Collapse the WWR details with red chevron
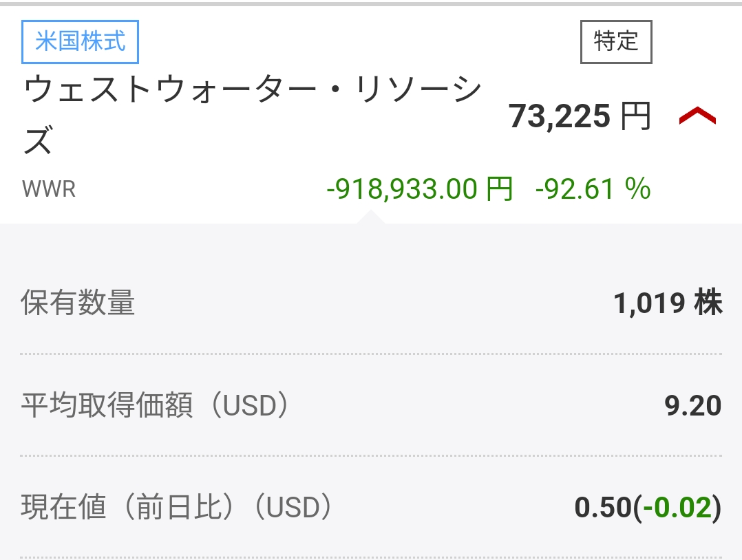 point(697,118)
